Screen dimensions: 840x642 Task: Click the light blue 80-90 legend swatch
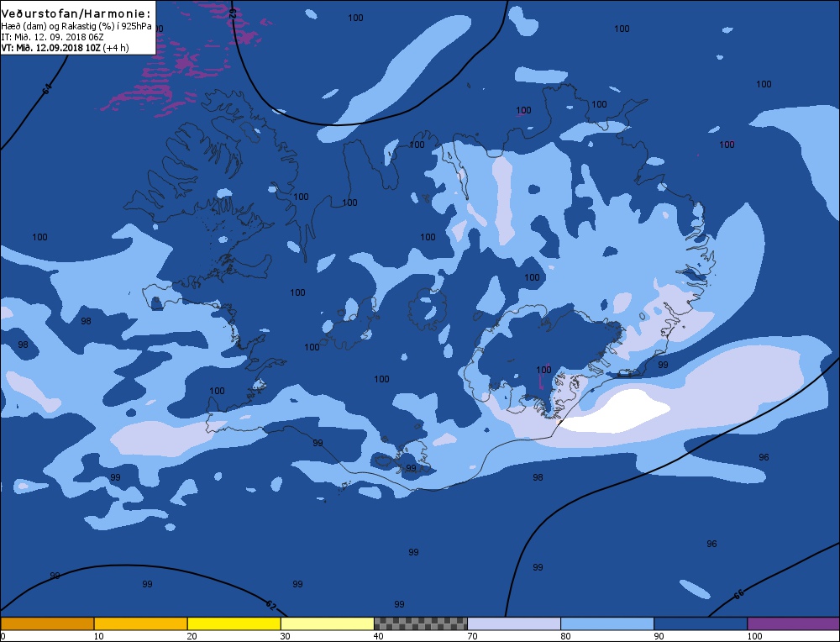[607, 624]
